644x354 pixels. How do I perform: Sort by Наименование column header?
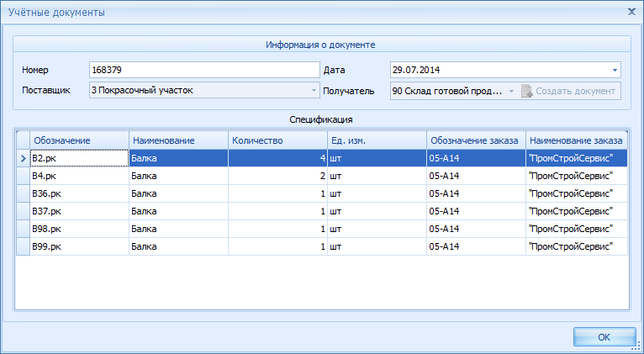[177, 140]
